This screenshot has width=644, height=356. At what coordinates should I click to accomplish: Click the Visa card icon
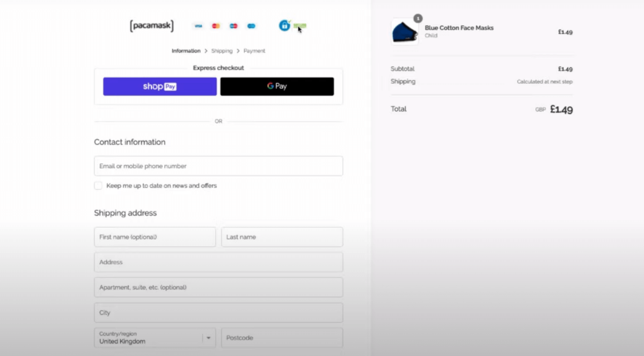(198, 26)
